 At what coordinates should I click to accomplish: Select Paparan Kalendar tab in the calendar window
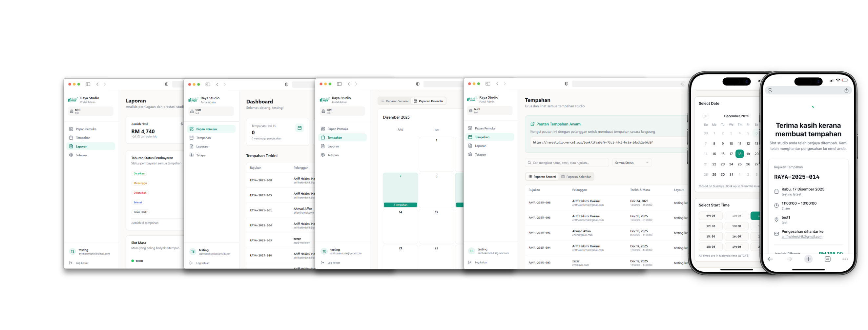point(429,101)
